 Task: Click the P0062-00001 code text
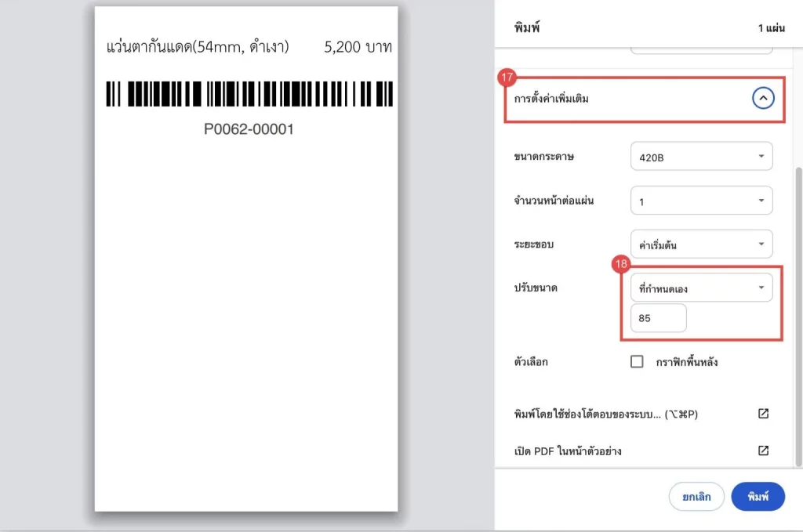[x=249, y=129]
